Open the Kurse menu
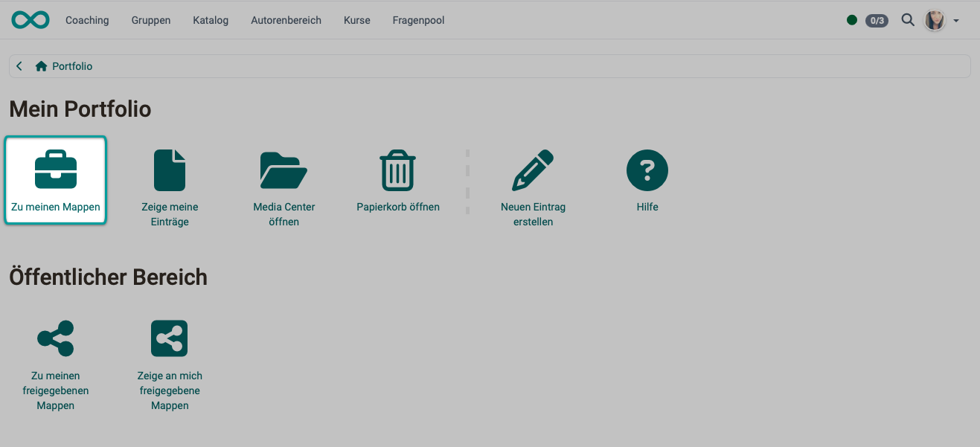The width and height of the screenshot is (980, 447). (357, 20)
